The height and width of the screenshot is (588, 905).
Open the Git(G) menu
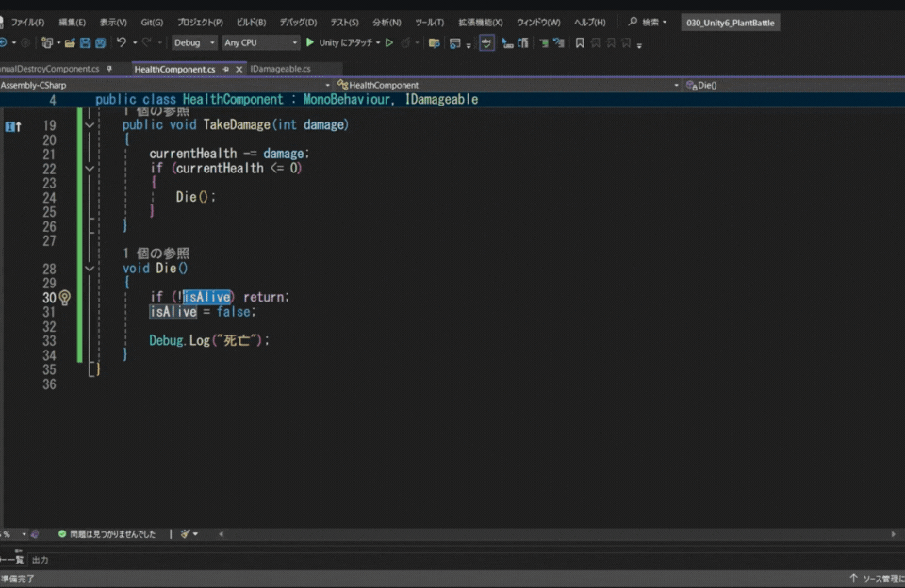pos(152,22)
